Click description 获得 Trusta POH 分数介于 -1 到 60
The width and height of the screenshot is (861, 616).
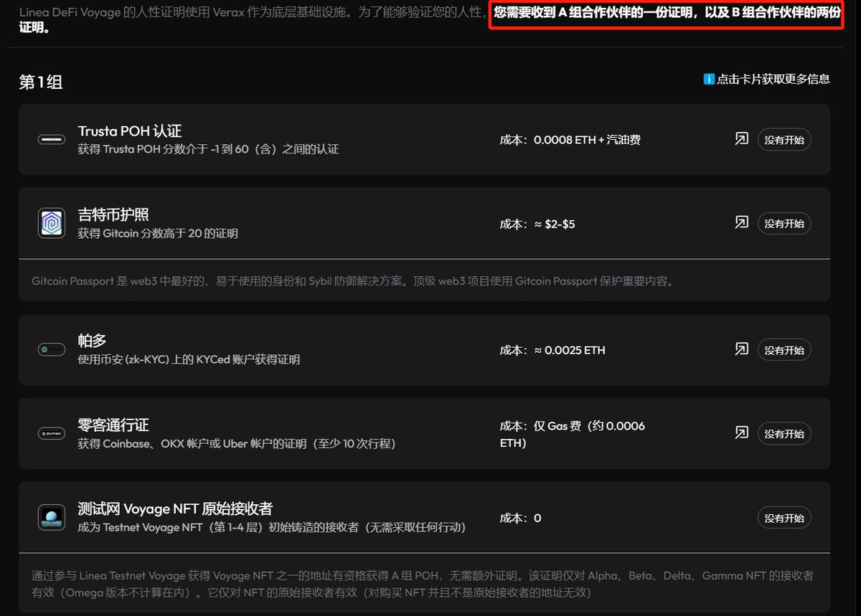208,149
